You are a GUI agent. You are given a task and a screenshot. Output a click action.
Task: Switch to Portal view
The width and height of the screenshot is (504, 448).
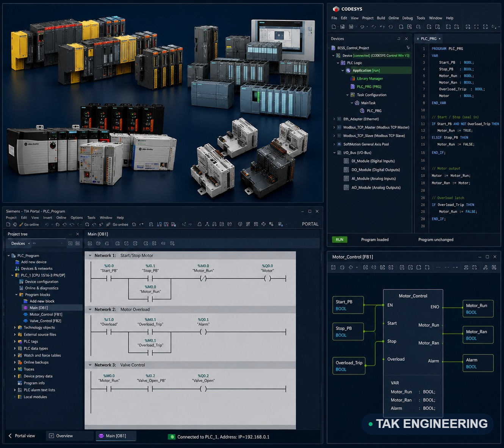[22, 436]
